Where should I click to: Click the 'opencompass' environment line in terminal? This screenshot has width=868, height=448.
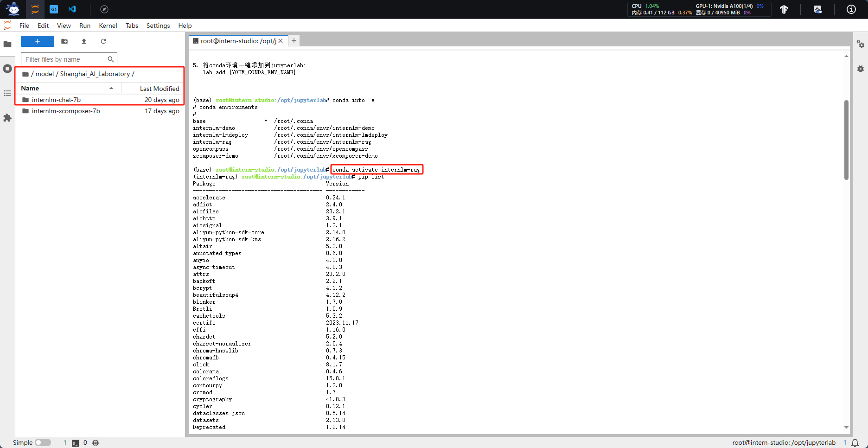281,149
